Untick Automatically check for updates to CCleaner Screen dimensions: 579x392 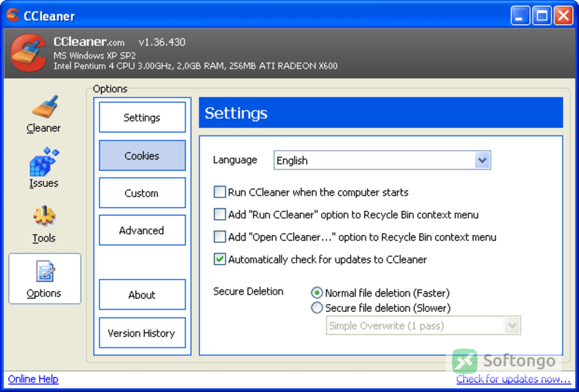point(220,259)
